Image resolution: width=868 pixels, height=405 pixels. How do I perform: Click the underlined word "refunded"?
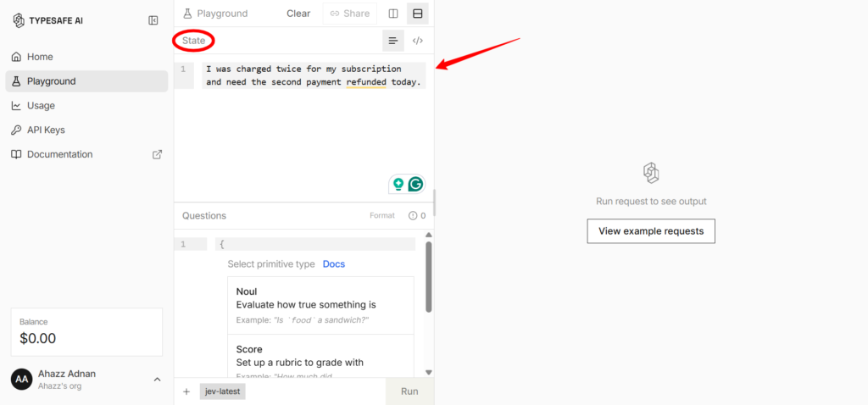point(366,82)
